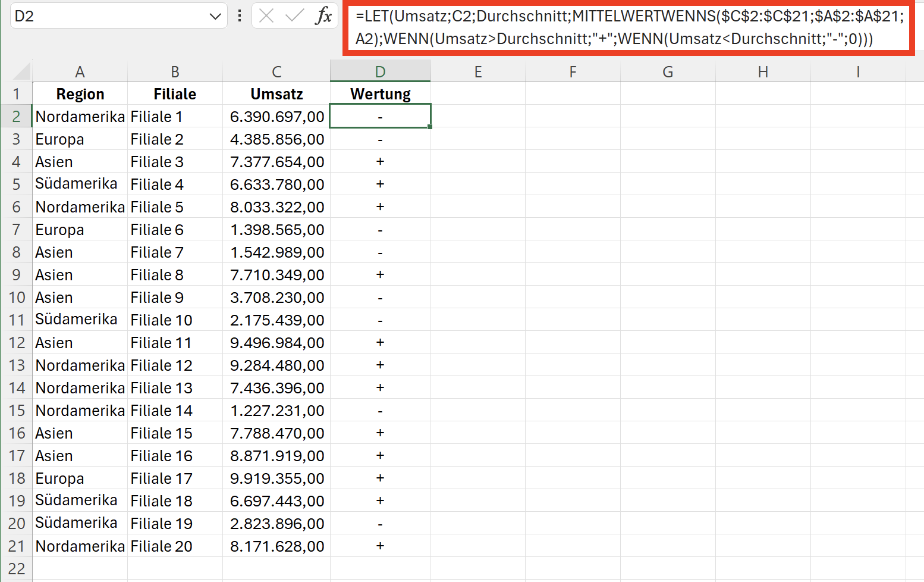The width and height of the screenshot is (924, 582).
Task: Click the Select All corner triangle
Action: tap(21, 71)
